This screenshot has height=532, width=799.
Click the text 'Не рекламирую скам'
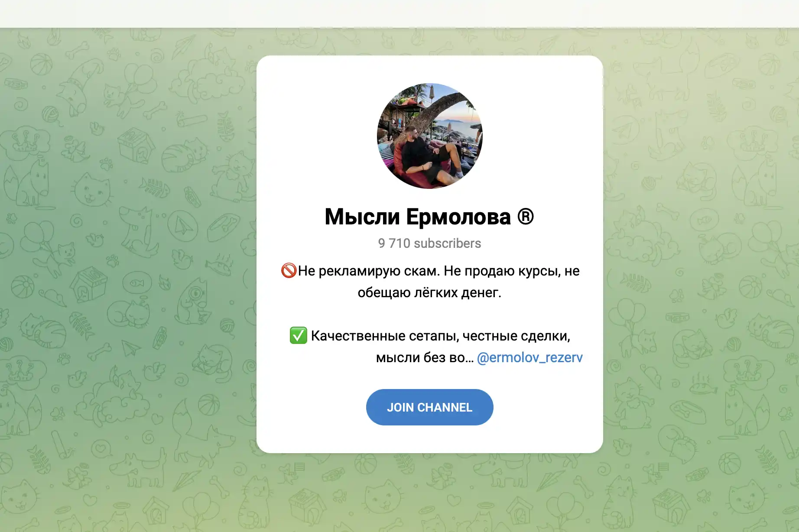pyautogui.click(x=369, y=271)
